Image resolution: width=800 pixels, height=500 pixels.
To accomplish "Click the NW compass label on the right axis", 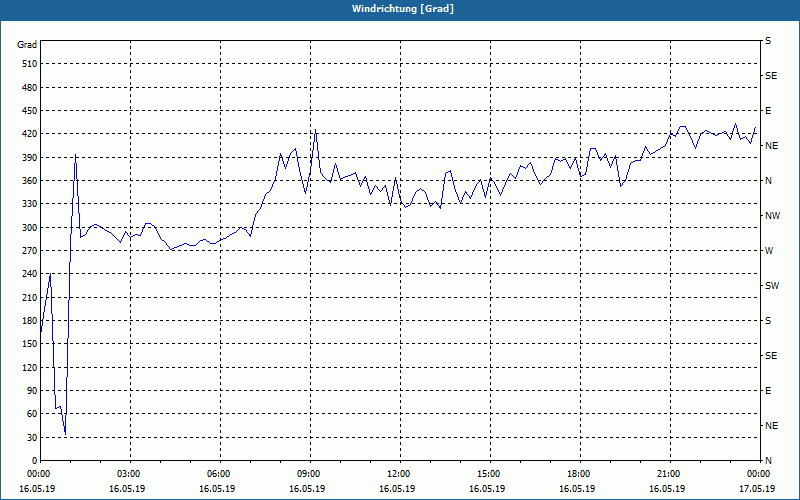I will pyautogui.click(x=772, y=216).
